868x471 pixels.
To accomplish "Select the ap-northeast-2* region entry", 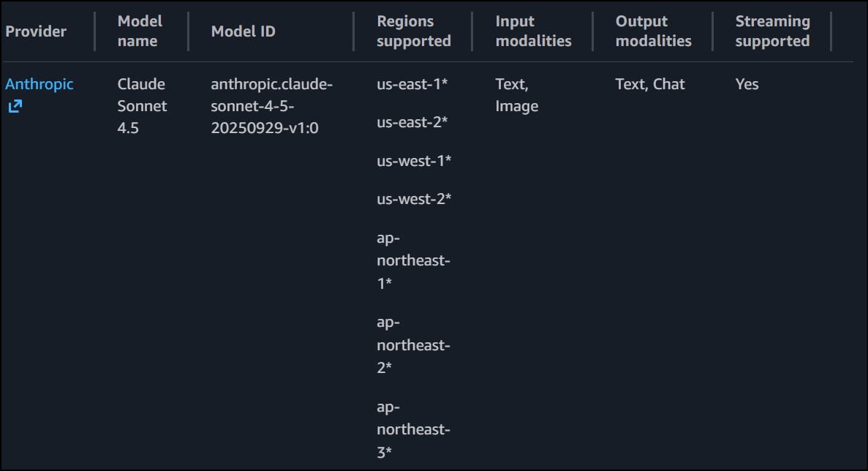I will pos(412,344).
